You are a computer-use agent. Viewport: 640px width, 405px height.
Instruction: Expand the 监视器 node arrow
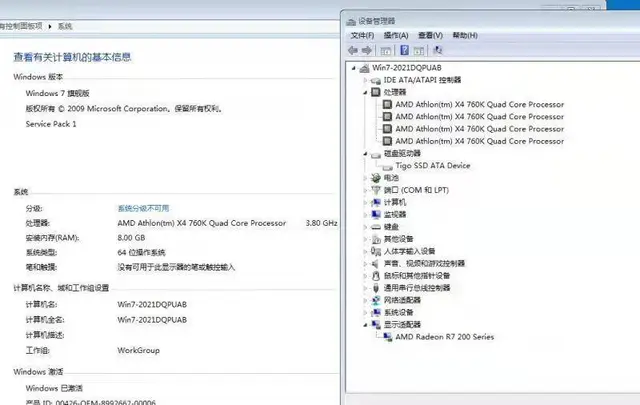coord(365,215)
